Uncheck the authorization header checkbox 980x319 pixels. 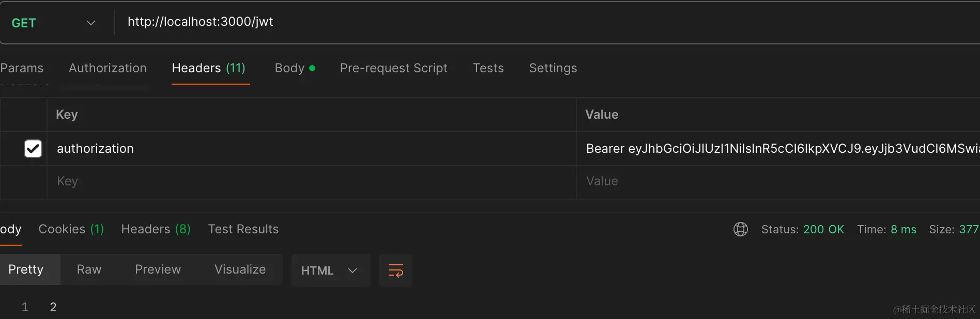(x=33, y=149)
